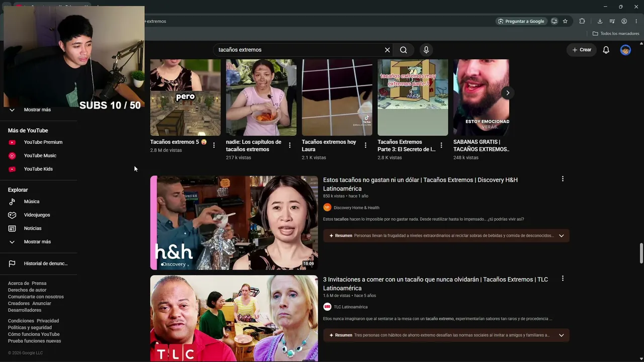Viewport: 644px width, 362px height.
Task: Expand 'Mostrar más' under Explorar section
Action: tap(38, 242)
